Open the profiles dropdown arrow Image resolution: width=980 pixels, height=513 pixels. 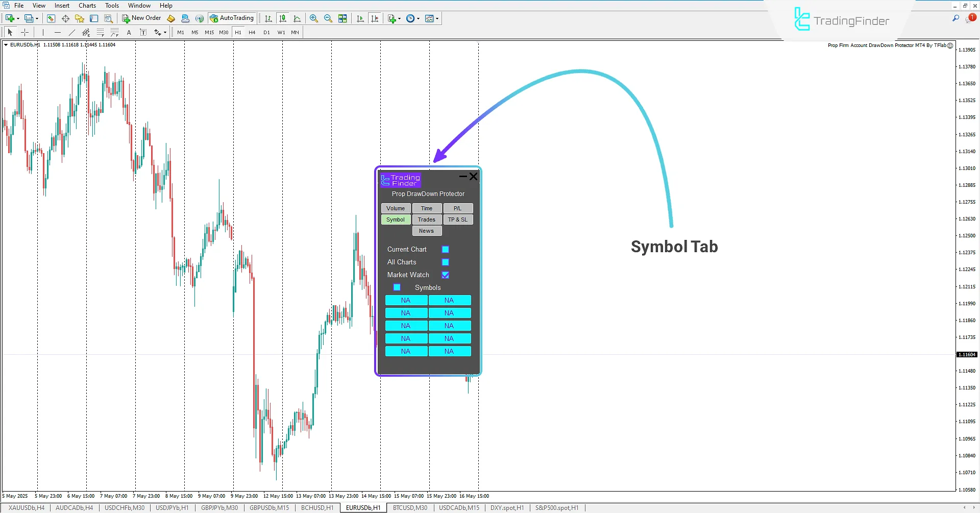click(x=36, y=18)
